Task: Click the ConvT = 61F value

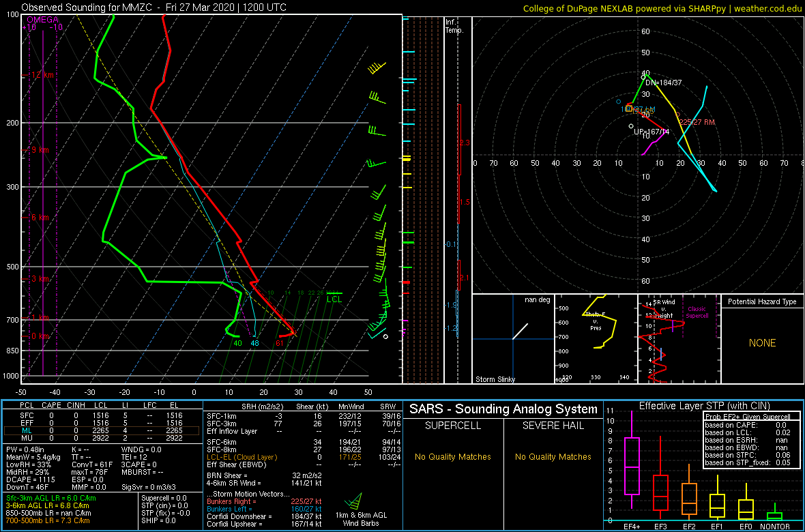Action: 92,464
